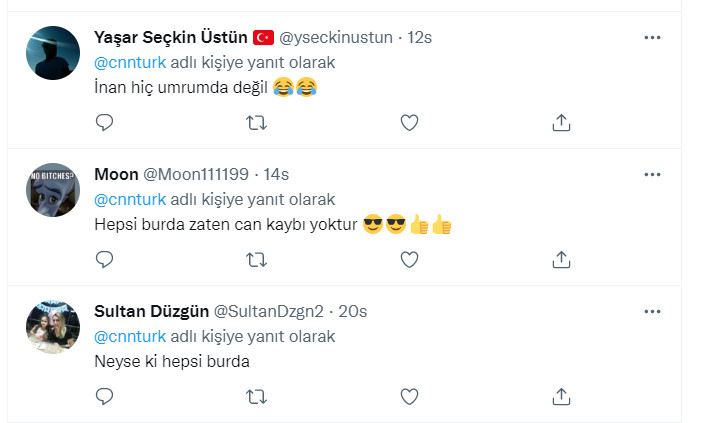Retweet Yaşar Seçkin Üstün's tweet
707x423 pixels.
point(257,122)
